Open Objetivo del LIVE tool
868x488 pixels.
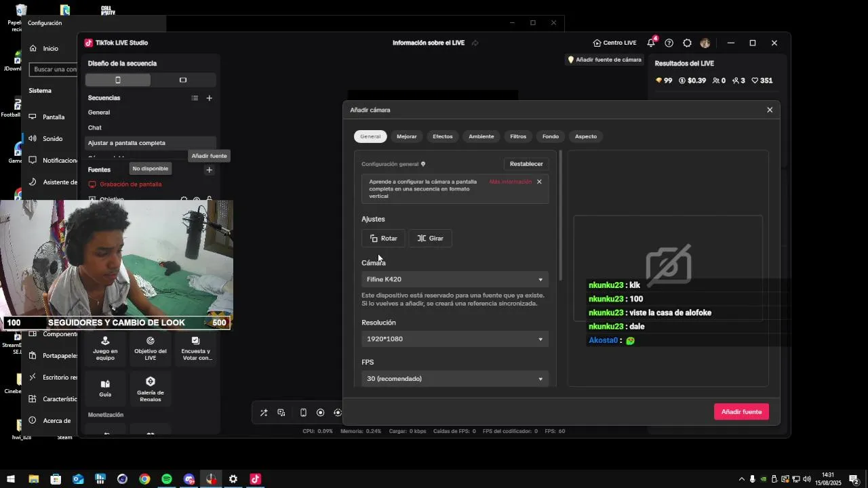tap(151, 348)
